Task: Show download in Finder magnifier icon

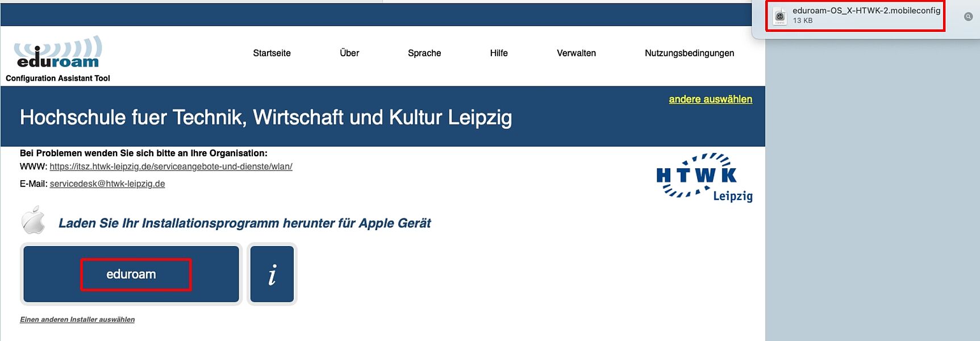Action: pos(968,16)
